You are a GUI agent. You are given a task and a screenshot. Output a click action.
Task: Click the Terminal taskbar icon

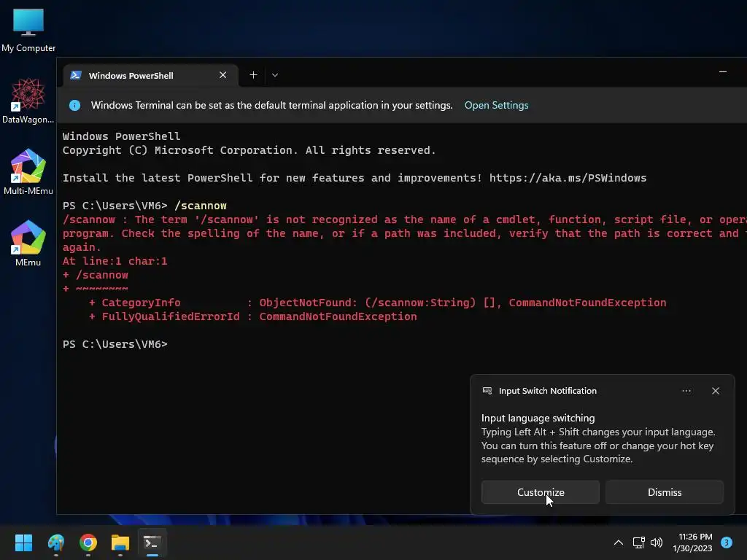tap(152, 542)
